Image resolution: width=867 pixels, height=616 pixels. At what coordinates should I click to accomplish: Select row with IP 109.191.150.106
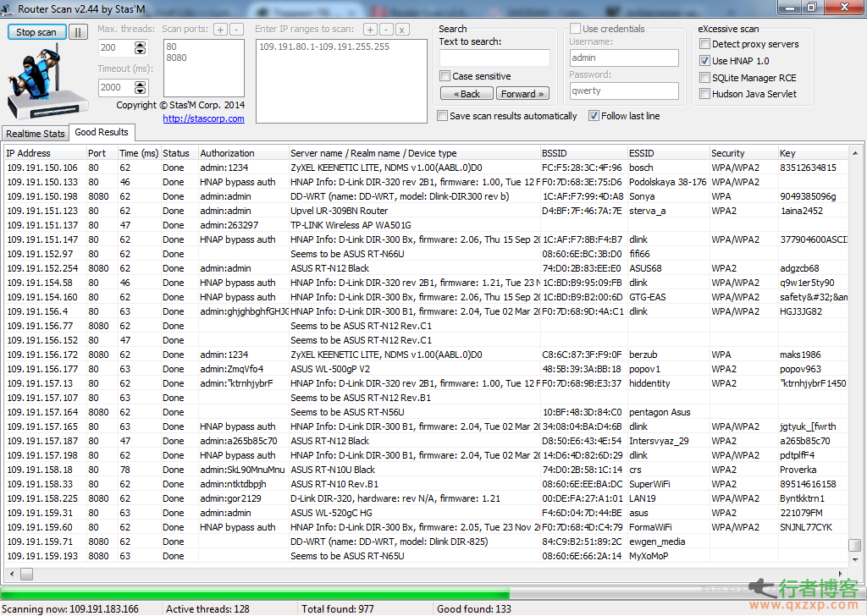coord(427,168)
